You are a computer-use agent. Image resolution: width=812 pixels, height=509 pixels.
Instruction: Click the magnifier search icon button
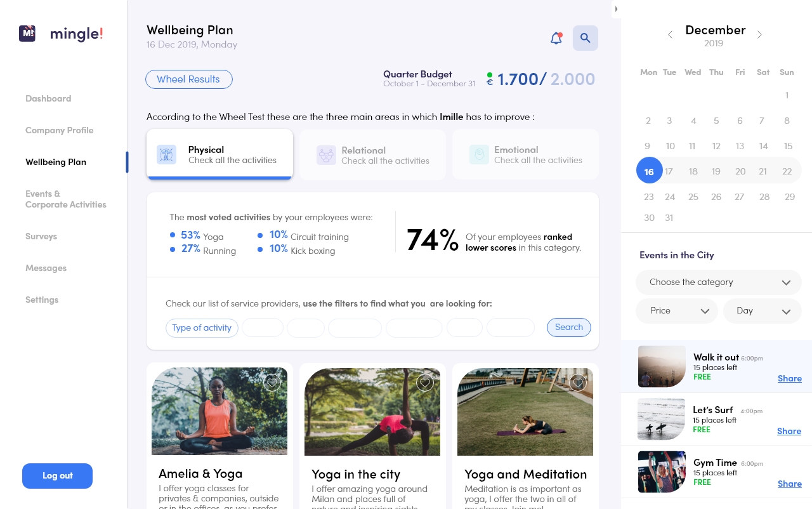(x=585, y=38)
